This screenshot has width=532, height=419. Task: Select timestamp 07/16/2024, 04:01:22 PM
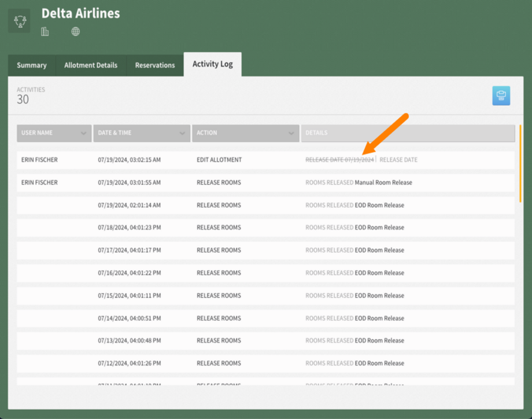pyautogui.click(x=130, y=273)
